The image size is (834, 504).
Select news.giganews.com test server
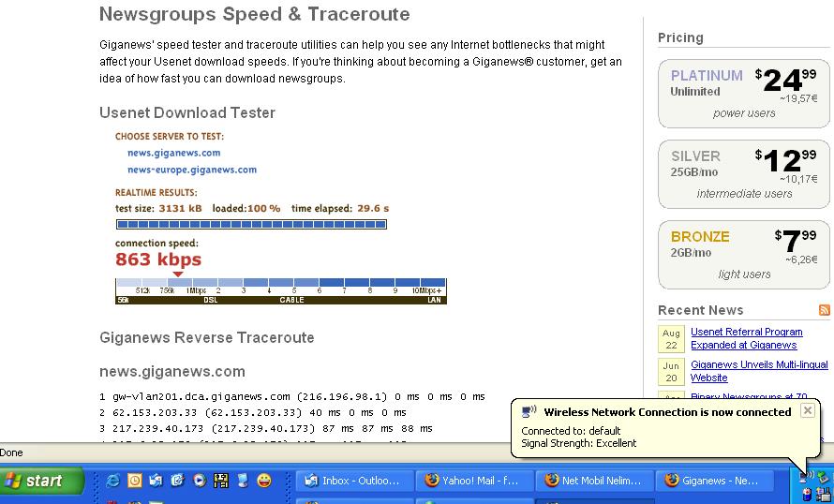click(x=174, y=153)
